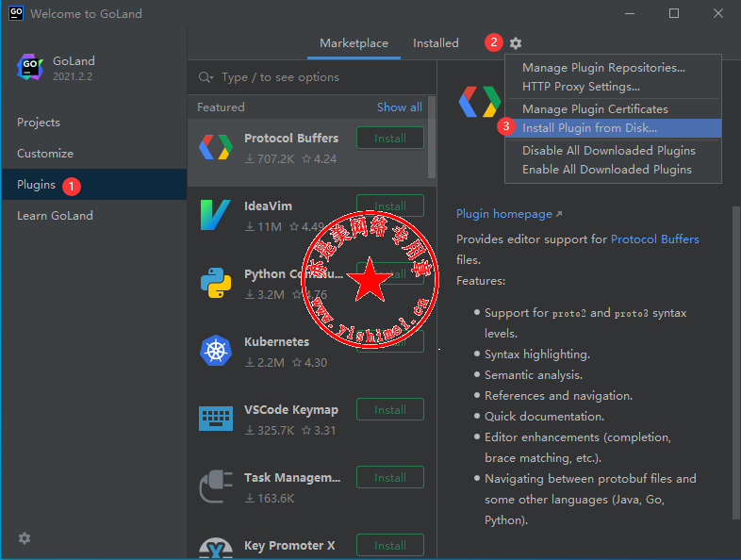
Task: Install the VSCode Keymap plugin
Action: [x=390, y=409]
